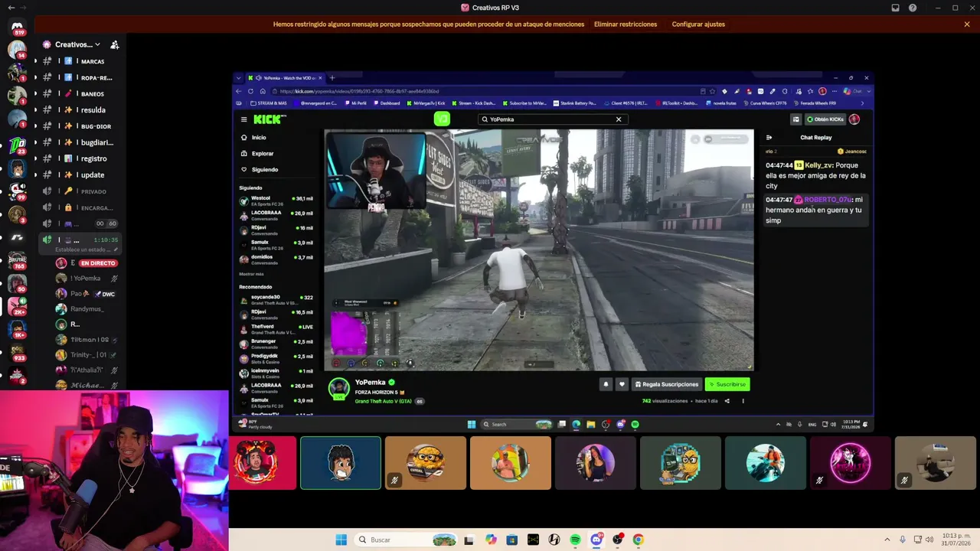This screenshot has width=980, height=551.
Task: Click Grand Theft Auto V (GTA) category link
Action: coord(384,401)
